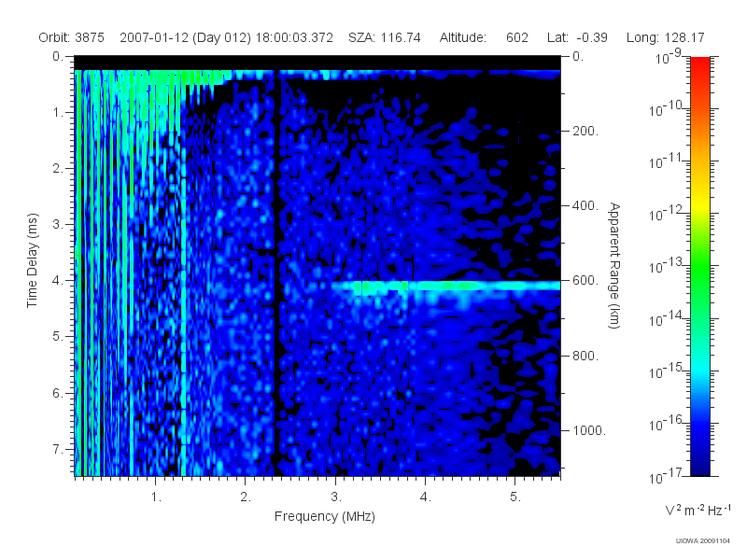Click the Apparent Range (km) axis title
This screenshot has height=560, width=747.
614,265
